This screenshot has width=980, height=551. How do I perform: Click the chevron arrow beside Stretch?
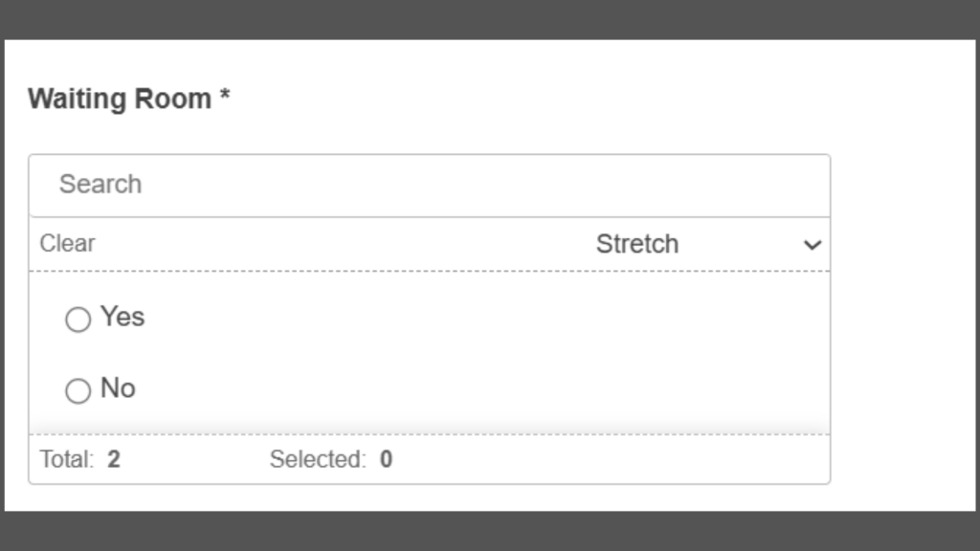click(x=813, y=245)
